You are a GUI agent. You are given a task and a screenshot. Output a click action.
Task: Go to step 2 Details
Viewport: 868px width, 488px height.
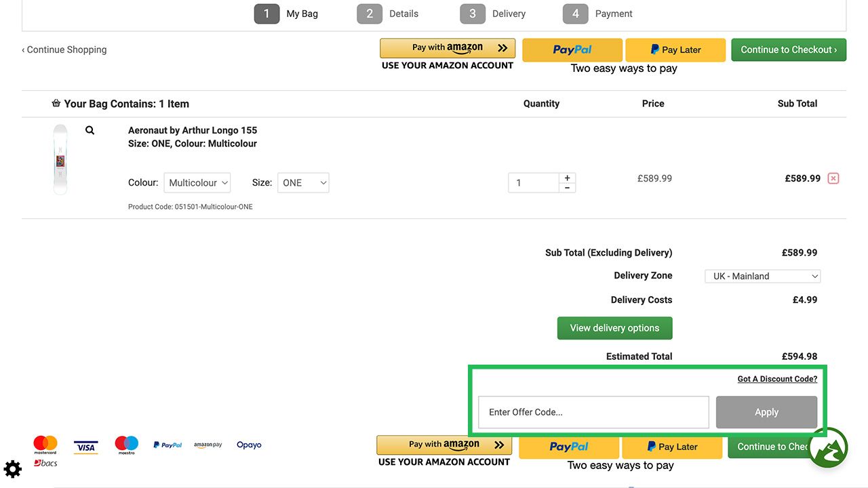coord(388,14)
